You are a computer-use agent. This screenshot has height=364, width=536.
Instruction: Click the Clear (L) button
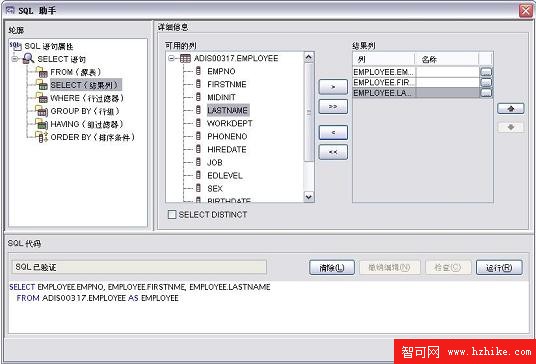(332, 267)
